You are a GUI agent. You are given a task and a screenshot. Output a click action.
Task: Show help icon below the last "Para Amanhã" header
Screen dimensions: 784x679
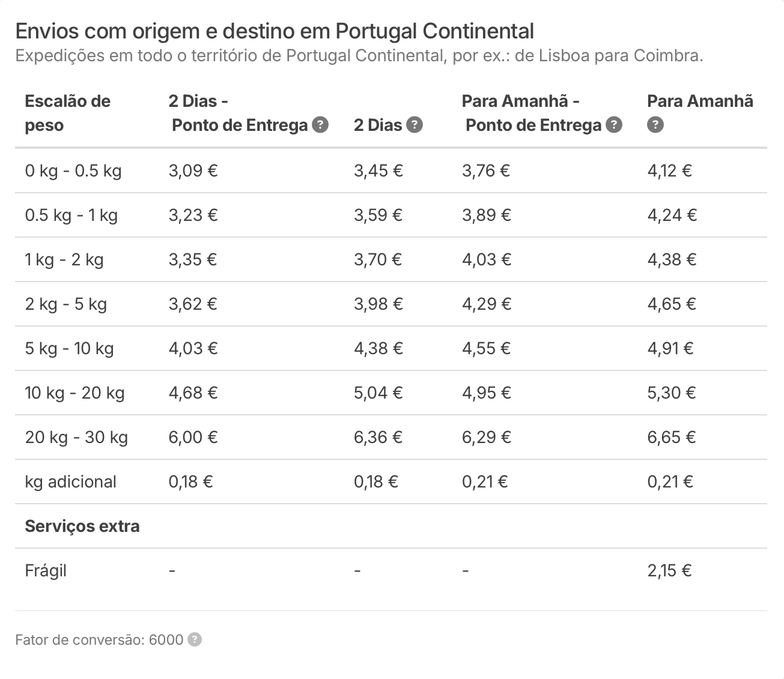[655, 125]
